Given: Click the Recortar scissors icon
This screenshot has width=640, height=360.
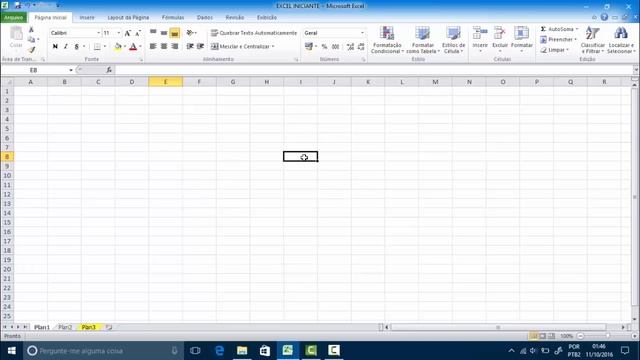Looking at the screenshot, I should coord(31,30).
